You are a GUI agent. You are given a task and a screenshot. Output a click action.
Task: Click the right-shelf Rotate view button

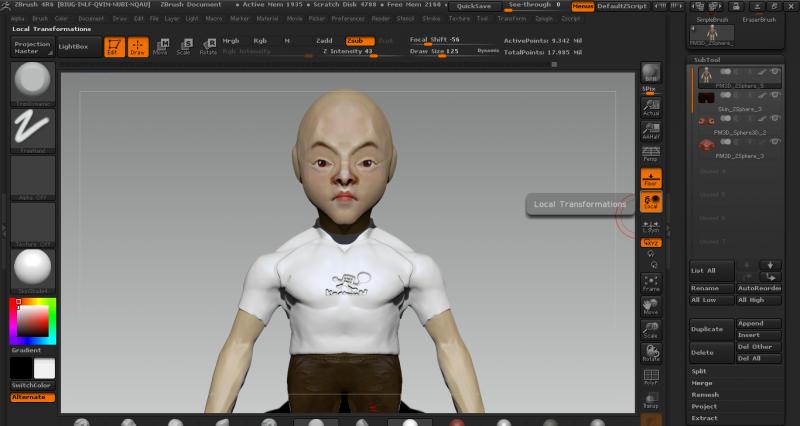tap(651, 353)
